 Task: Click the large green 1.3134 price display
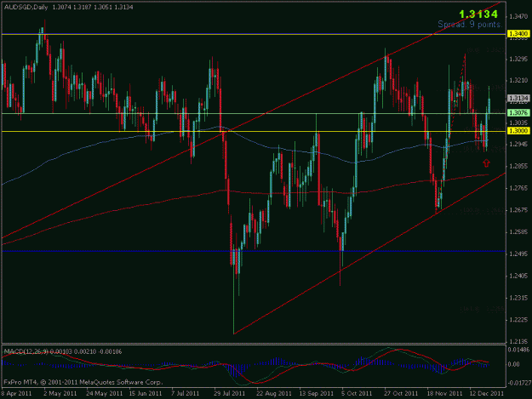pos(478,14)
